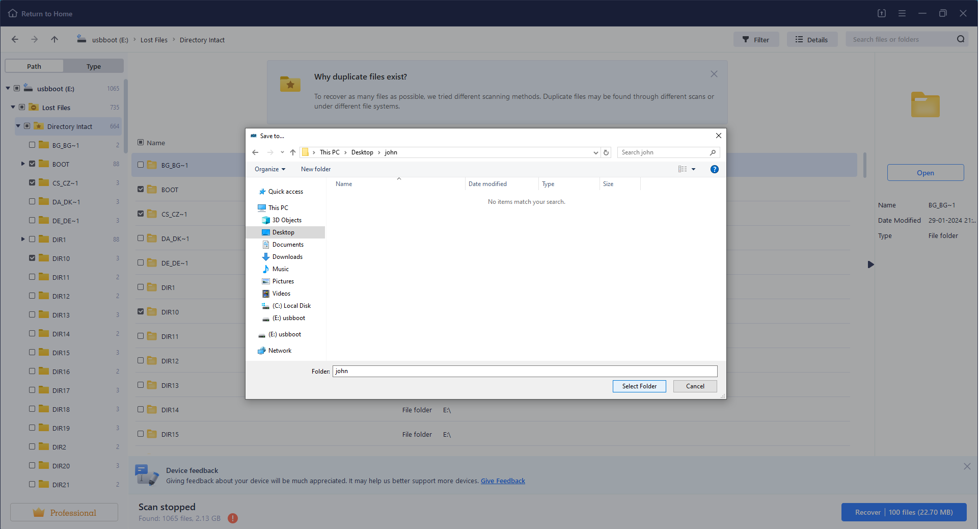
Task: Select Pictures in dialog sidebar
Action: (x=283, y=281)
